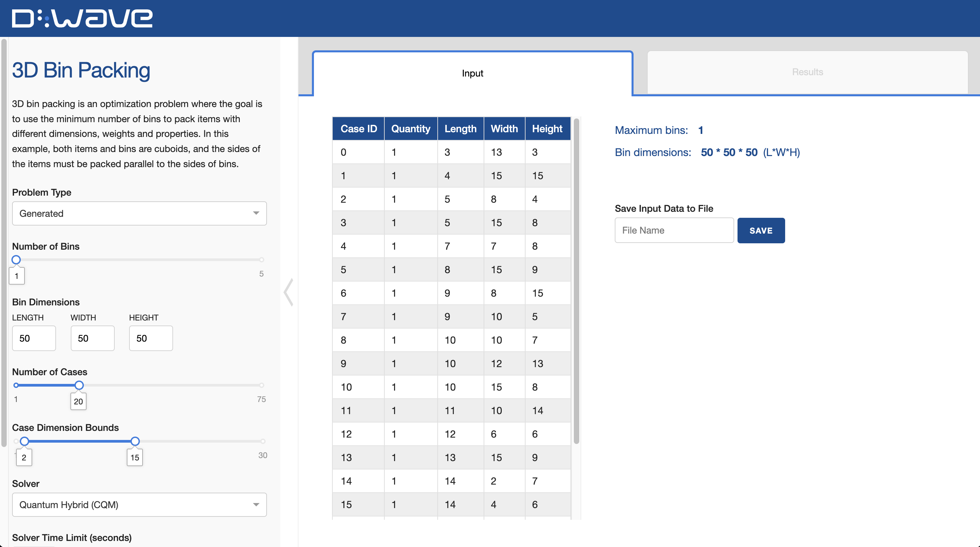This screenshot has height=547, width=980.
Task: Select the Input tab
Action: (x=472, y=73)
